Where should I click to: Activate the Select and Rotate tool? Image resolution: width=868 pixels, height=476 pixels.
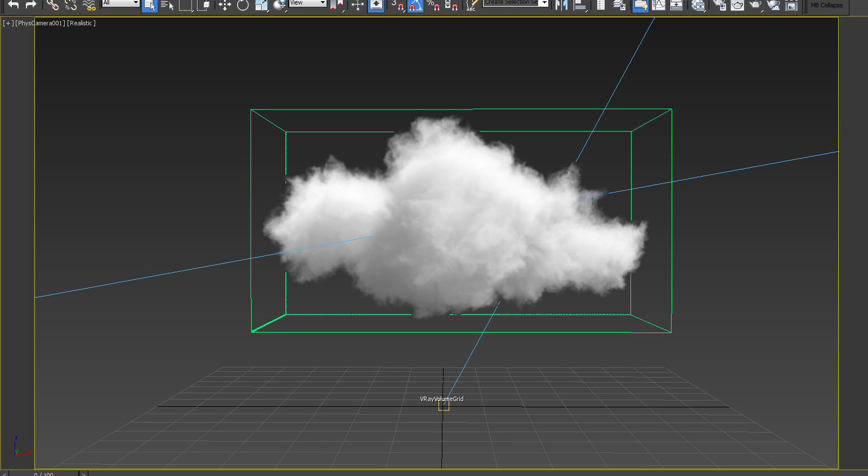click(242, 6)
